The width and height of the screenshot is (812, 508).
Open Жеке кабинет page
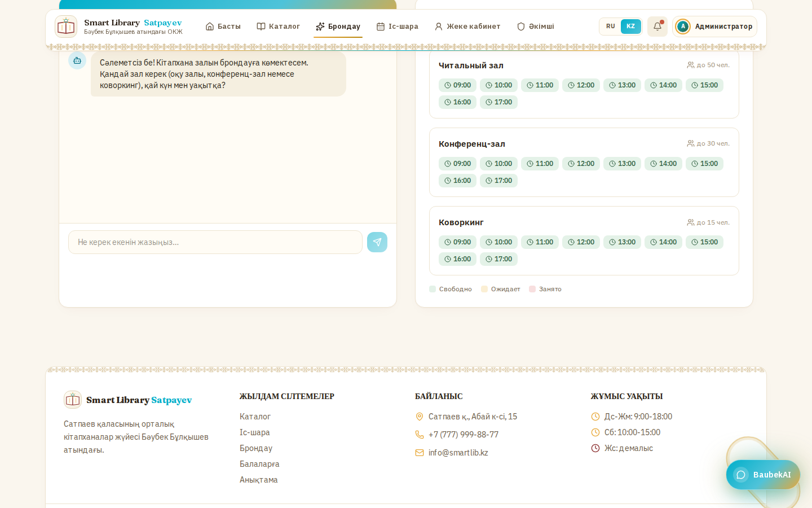point(467,27)
